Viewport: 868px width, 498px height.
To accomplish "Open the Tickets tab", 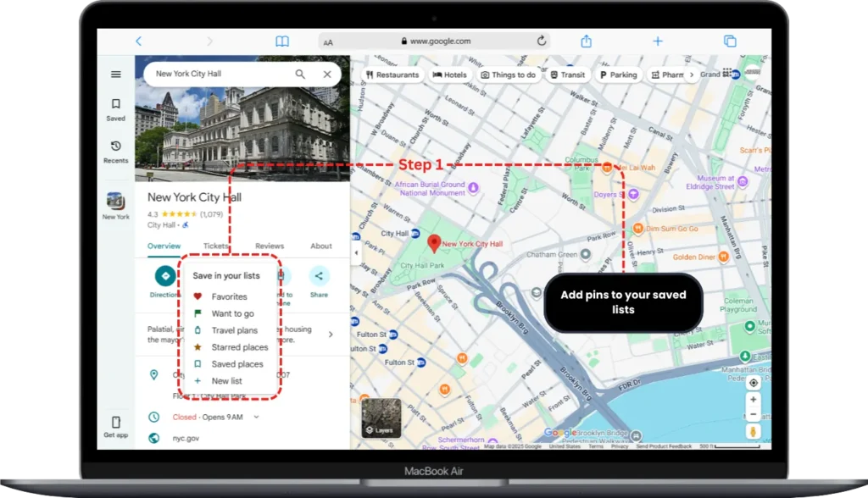I will [x=216, y=246].
